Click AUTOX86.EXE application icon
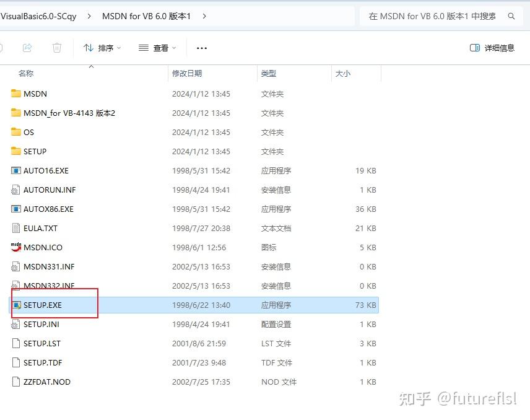 (x=16, y=209)
